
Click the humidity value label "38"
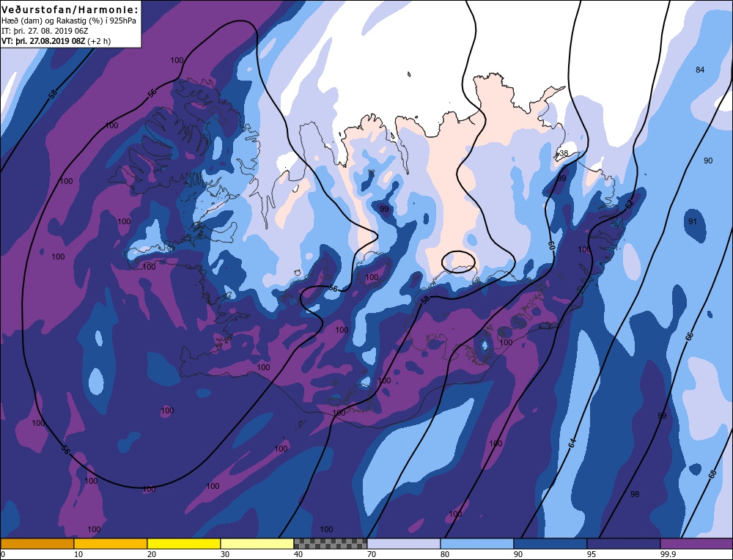click(x=564, y=153)
